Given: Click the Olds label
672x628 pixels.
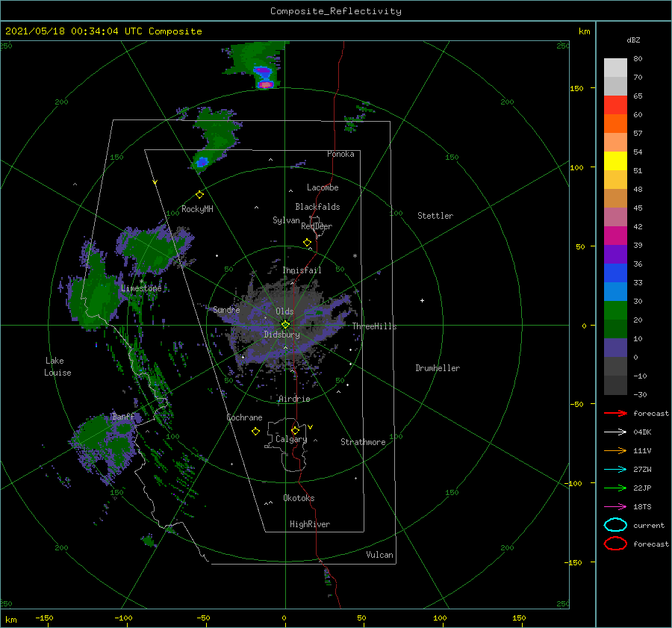Looking at the screenshot, I should point(284,311).
